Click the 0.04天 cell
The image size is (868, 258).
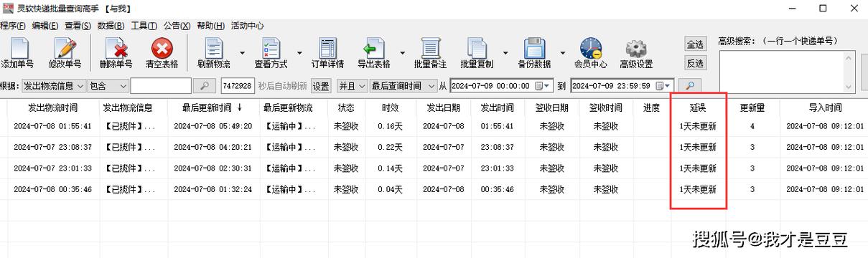click(391, 190)
